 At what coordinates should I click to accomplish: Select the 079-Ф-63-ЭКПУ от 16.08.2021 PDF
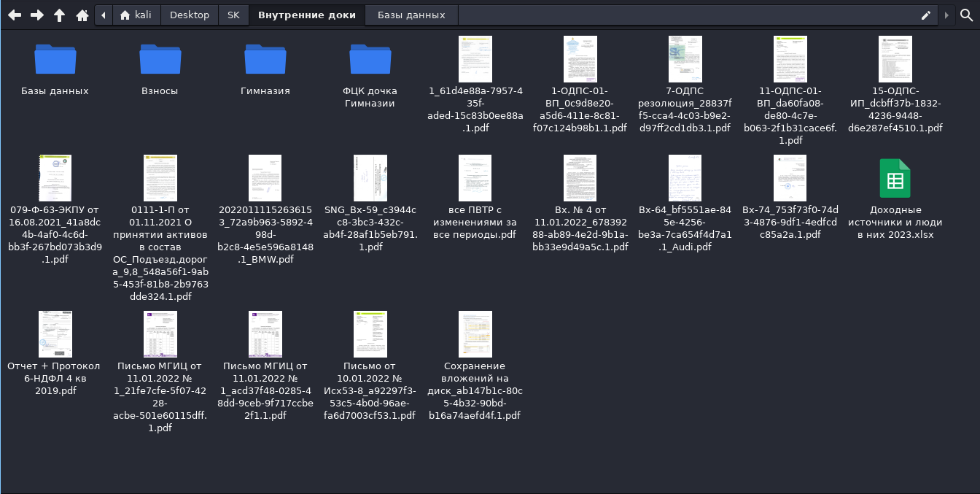click(x=55, y=178)
